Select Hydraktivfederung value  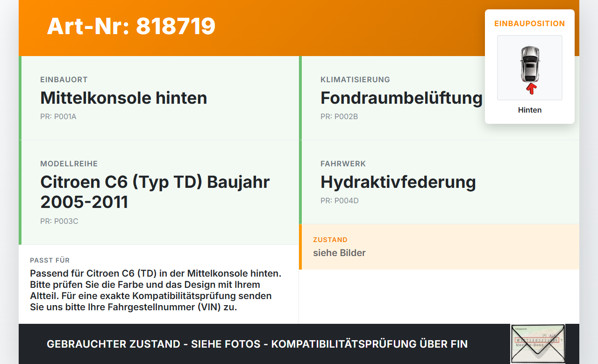398,182
